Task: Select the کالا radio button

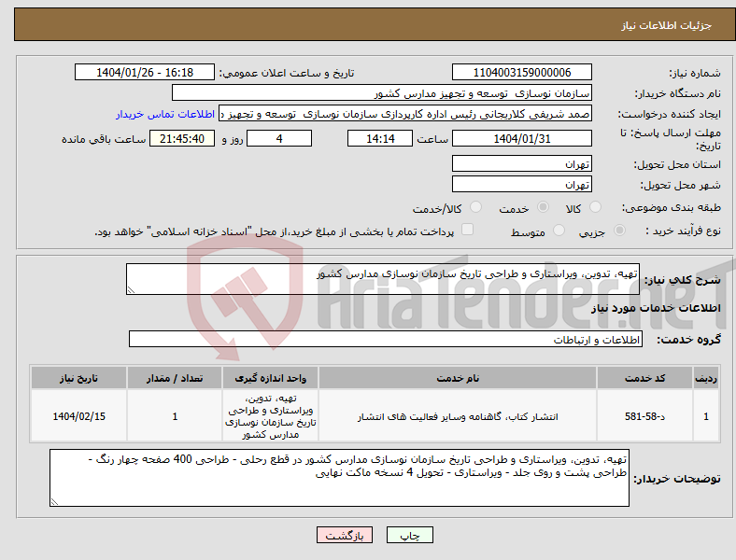Action: pos(595,207)
